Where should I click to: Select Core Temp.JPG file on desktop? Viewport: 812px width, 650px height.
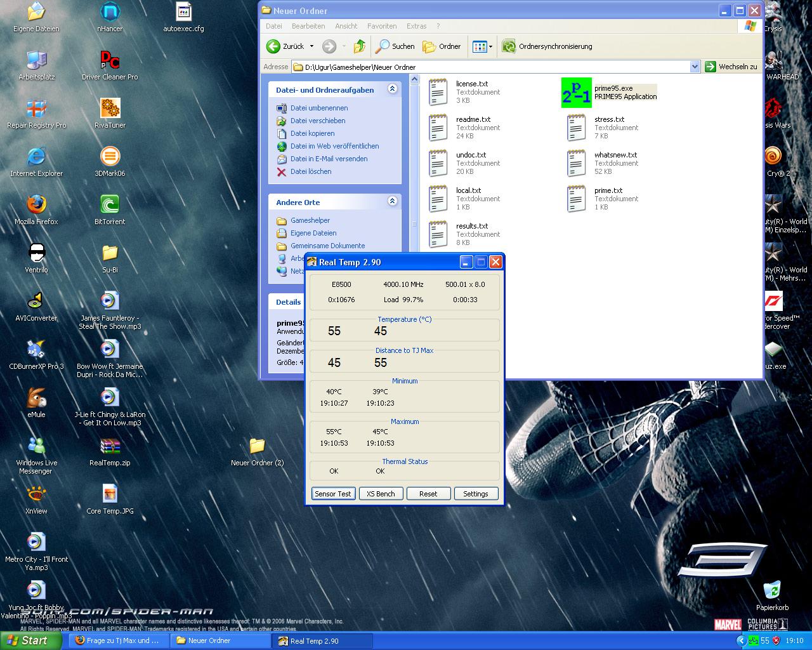click(110, 500)
